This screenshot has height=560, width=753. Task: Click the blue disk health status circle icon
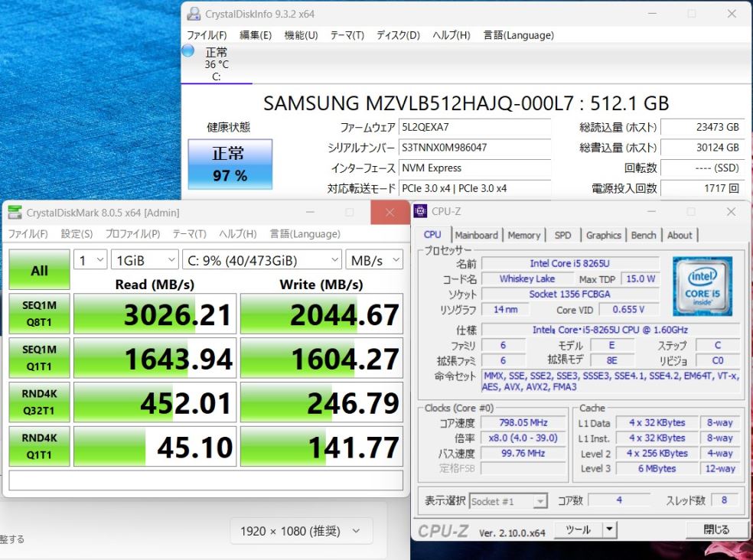[187, 50]
